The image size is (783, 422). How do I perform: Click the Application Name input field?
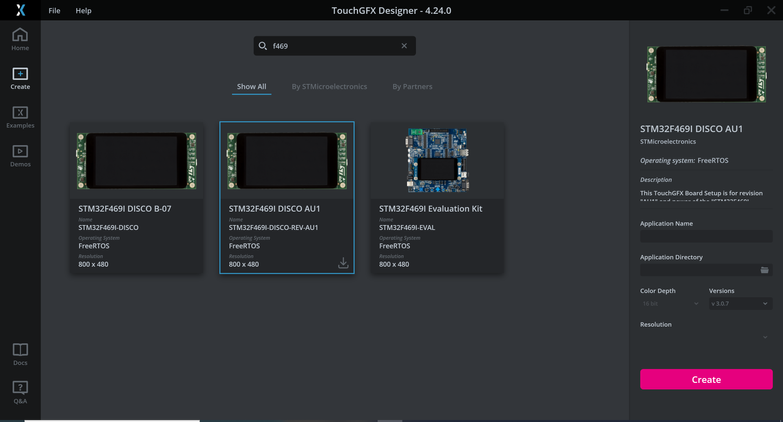pos(705,237)
